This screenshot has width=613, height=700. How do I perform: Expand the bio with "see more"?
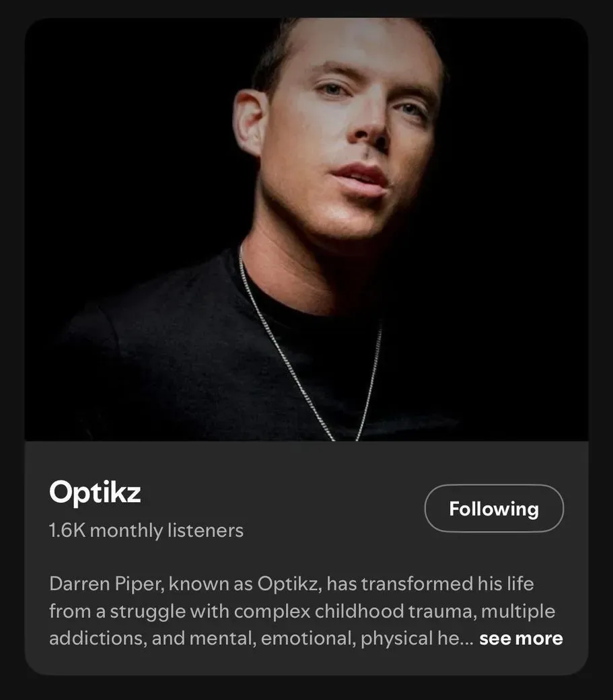pyautogui.click(x=521, y=638)
